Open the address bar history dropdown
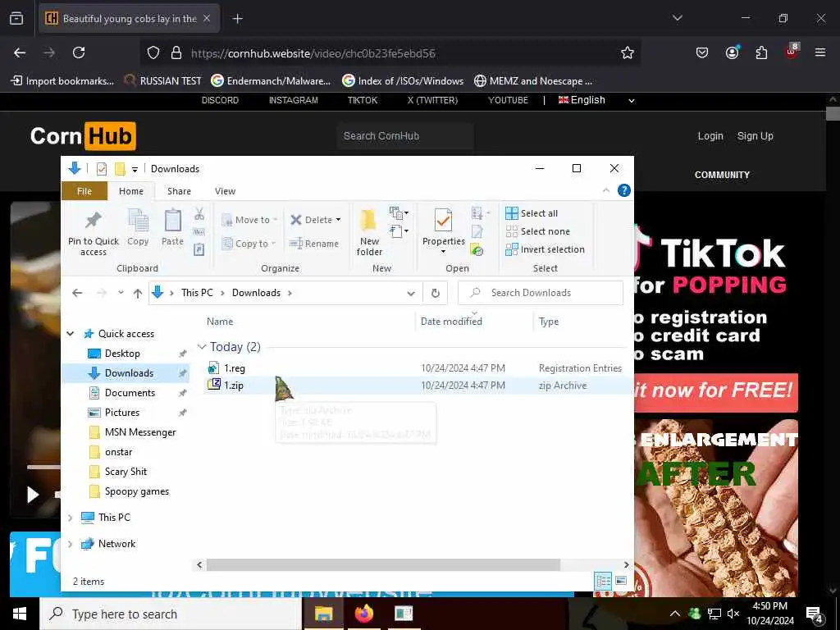Viewport: 840px width, 630px height. 411,293
